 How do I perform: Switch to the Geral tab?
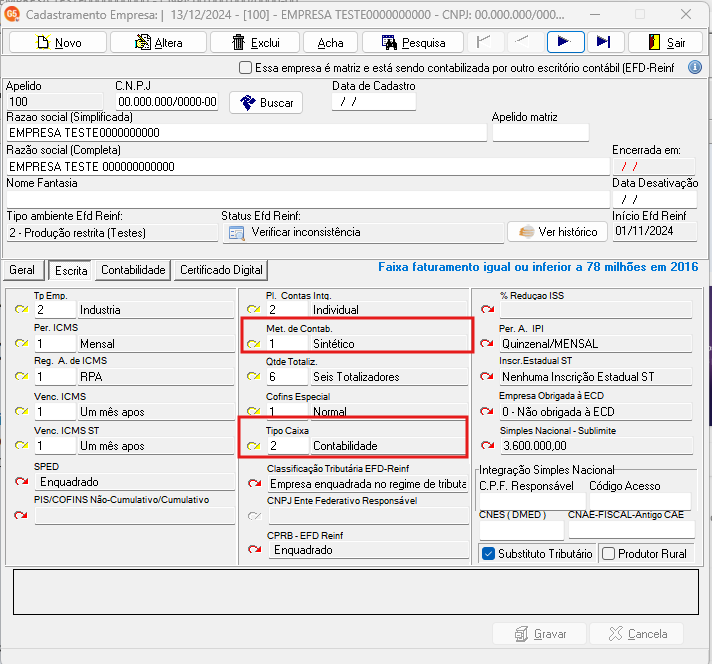(22, 270)
